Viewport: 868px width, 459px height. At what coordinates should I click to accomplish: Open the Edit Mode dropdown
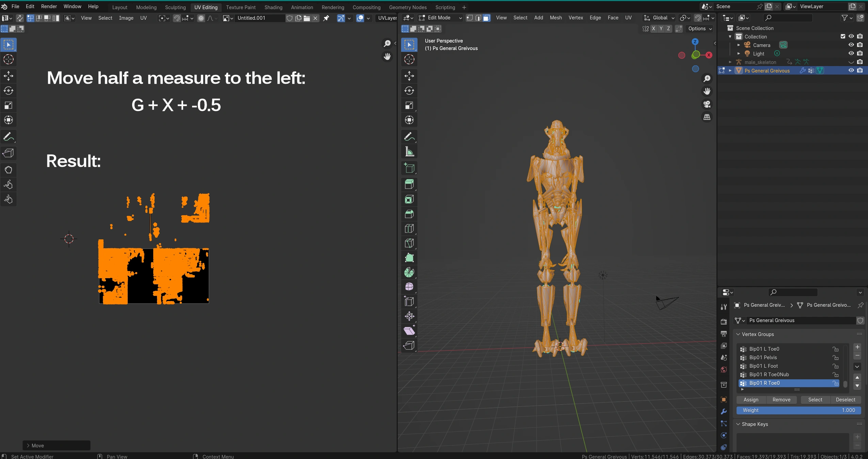440,18
